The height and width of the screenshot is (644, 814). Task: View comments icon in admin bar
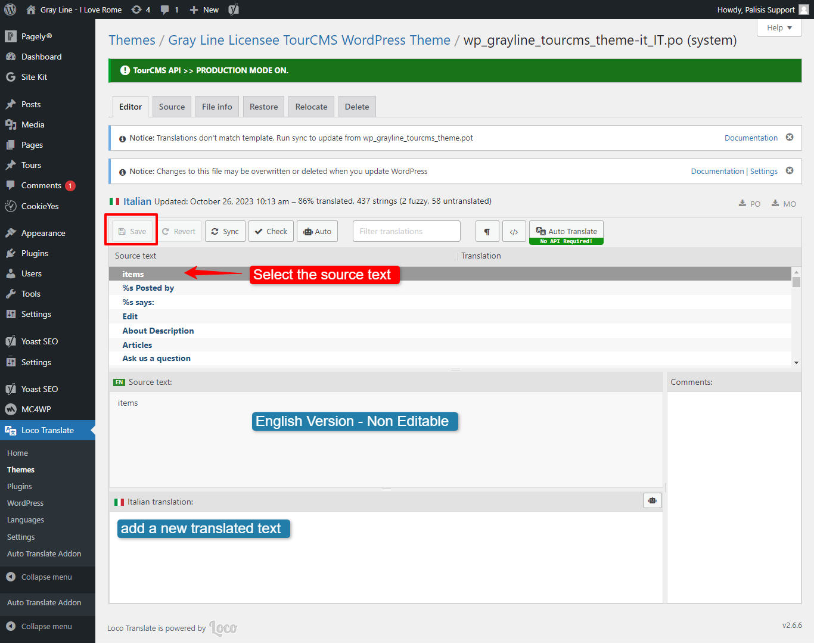170,10
